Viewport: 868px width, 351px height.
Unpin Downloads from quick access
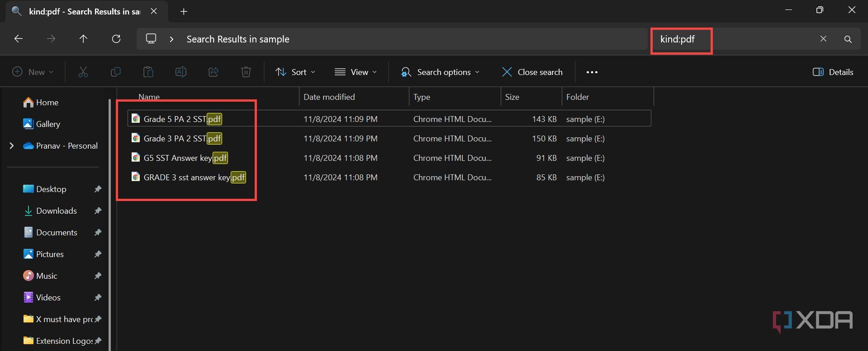click(98, 211)
